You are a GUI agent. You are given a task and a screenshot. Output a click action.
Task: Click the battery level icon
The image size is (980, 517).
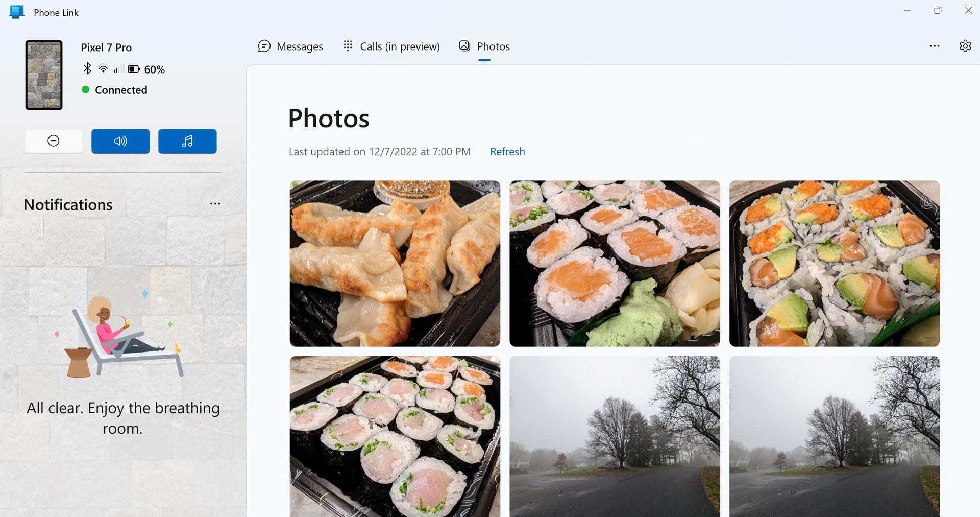pyautogui.click(x=134, y=69)
